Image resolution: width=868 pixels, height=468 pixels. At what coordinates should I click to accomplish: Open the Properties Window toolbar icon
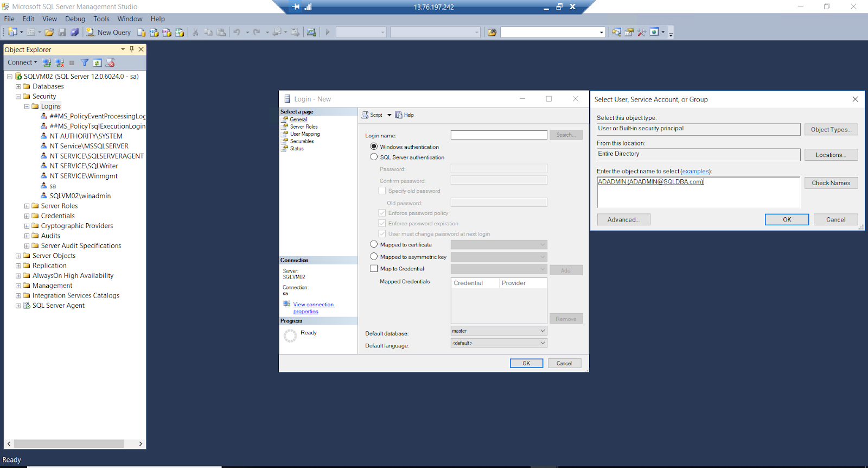[629, 33]
